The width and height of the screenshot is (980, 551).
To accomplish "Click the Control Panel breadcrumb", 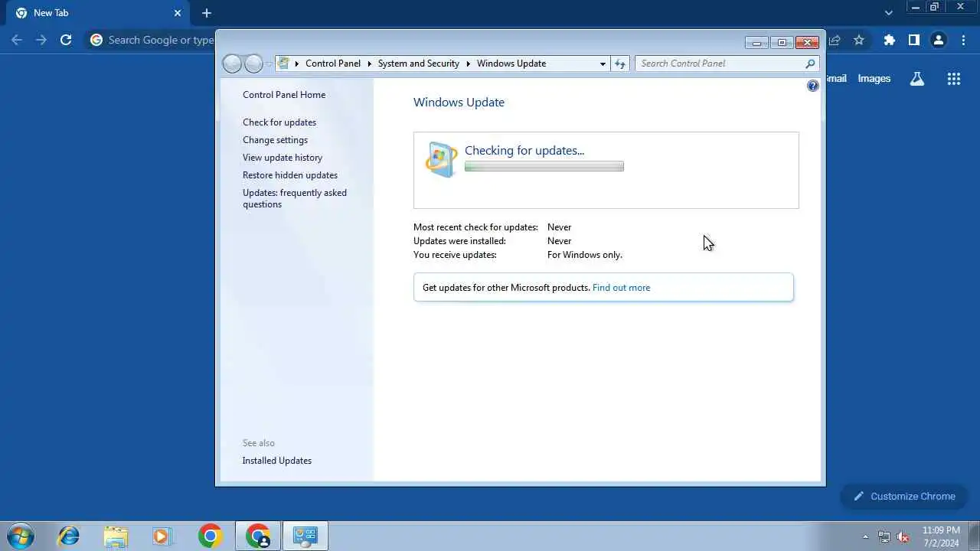I will pyautogui.click(x=333, y=64).
